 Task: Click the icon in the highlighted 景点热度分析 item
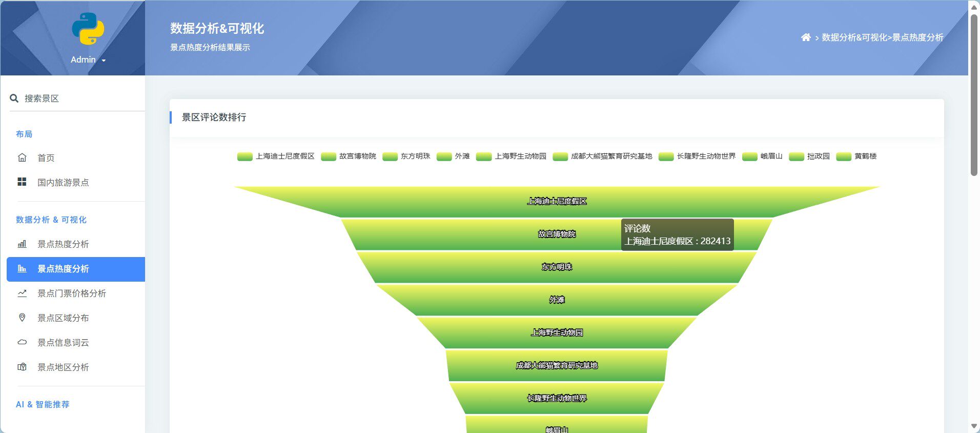pos(22,268)
